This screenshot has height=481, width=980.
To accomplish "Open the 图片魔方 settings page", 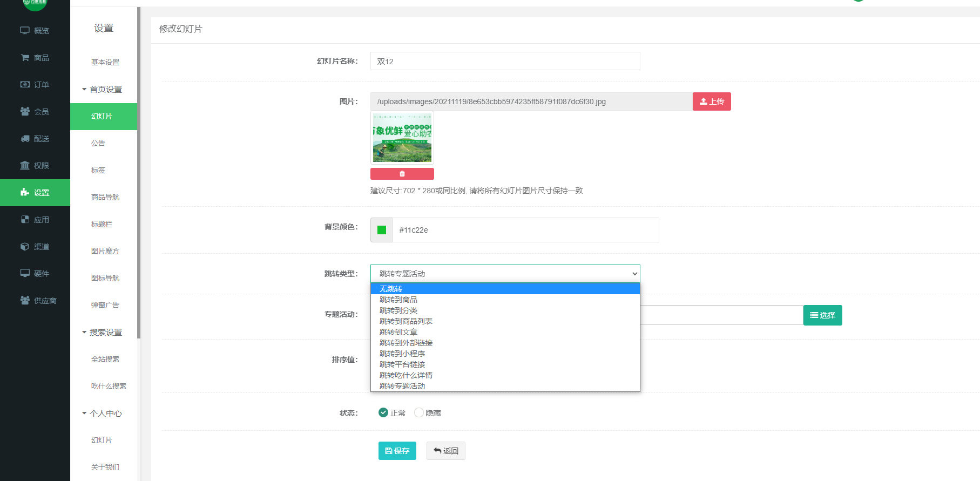I will [x=105, y=252].
